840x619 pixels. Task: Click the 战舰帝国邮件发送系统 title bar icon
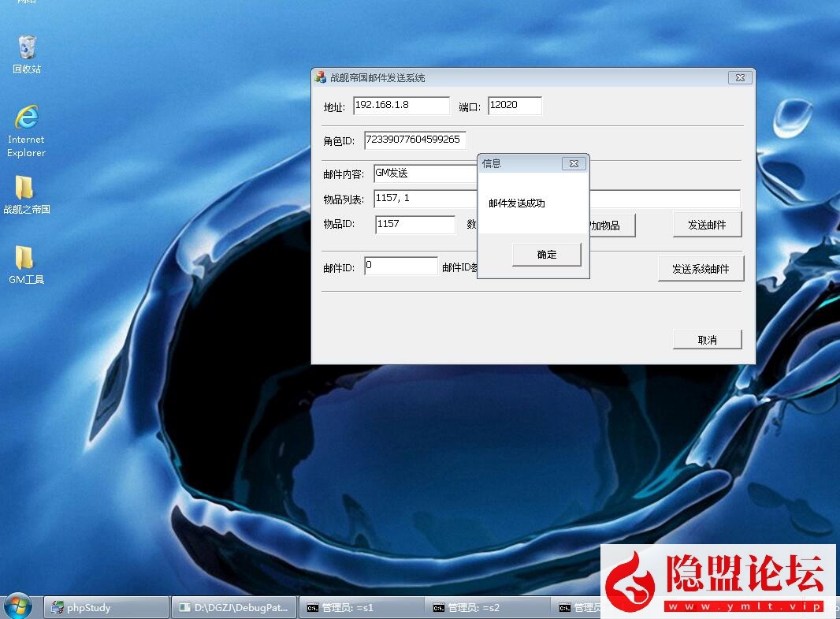click(321, 77)
